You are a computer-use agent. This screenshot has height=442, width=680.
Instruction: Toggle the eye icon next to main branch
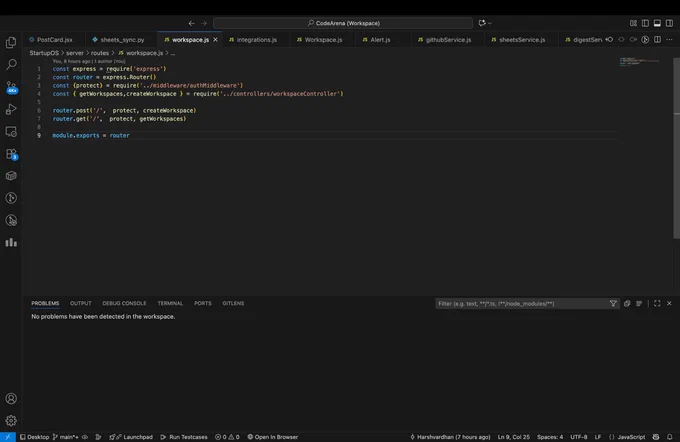(x=85, y=437)
